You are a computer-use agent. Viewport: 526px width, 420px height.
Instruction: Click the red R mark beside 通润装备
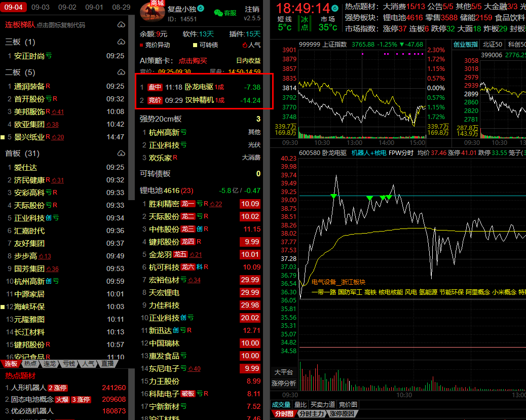pos(48,86)
